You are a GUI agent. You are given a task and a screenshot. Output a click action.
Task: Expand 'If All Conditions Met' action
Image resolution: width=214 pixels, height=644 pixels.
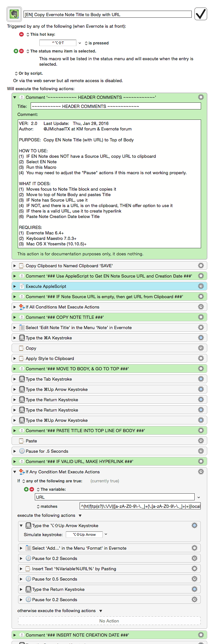(x=15, y=307)
